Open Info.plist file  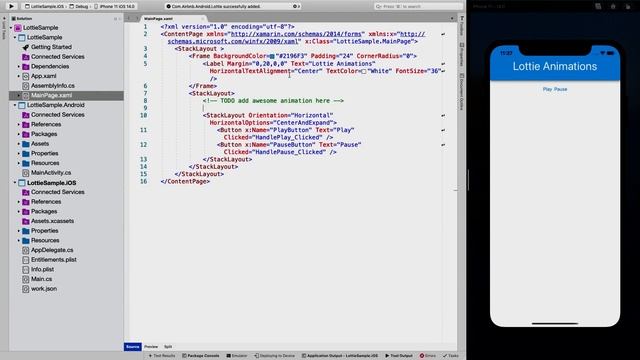point(42,269)
